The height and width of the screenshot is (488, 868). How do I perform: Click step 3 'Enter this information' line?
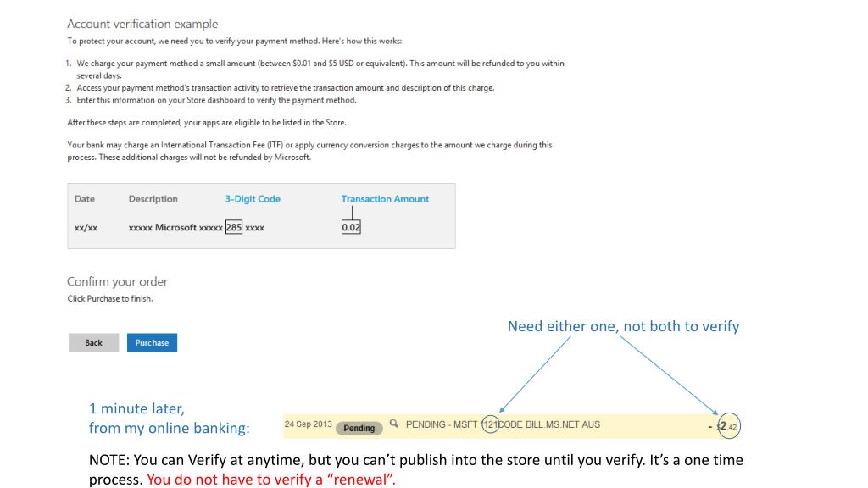[x=216, y=100]
